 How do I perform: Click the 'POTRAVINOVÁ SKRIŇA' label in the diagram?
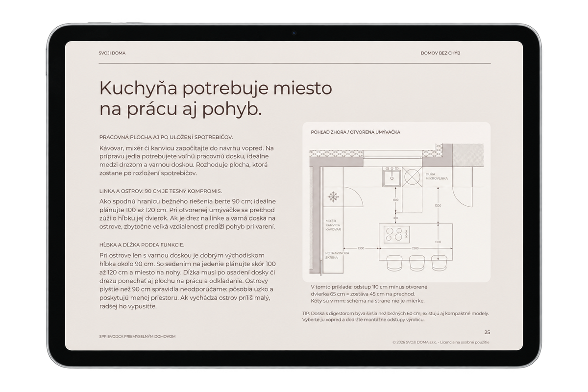[337, 255]
